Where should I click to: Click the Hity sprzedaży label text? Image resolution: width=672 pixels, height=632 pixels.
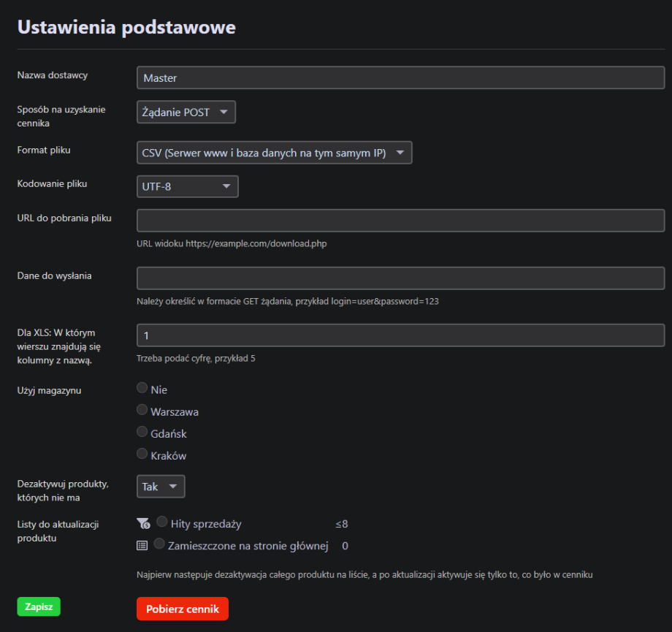(206, 524)
